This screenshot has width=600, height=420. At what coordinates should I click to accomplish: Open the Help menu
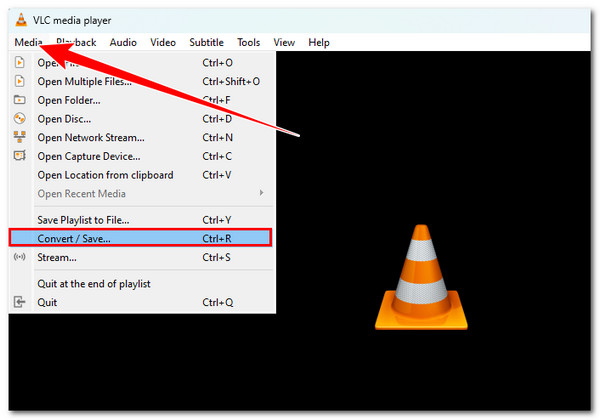pyautogui.click(x=319, y=42)
